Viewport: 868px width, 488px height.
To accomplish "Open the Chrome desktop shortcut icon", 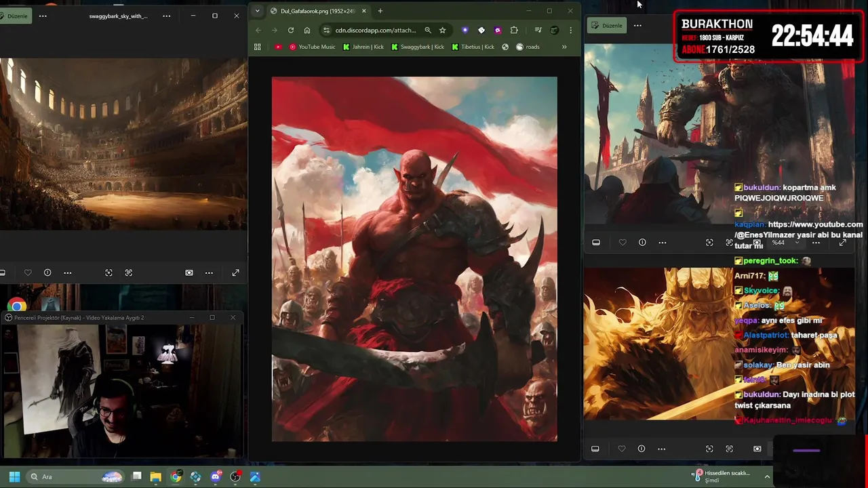I will (x=17, y=305).
